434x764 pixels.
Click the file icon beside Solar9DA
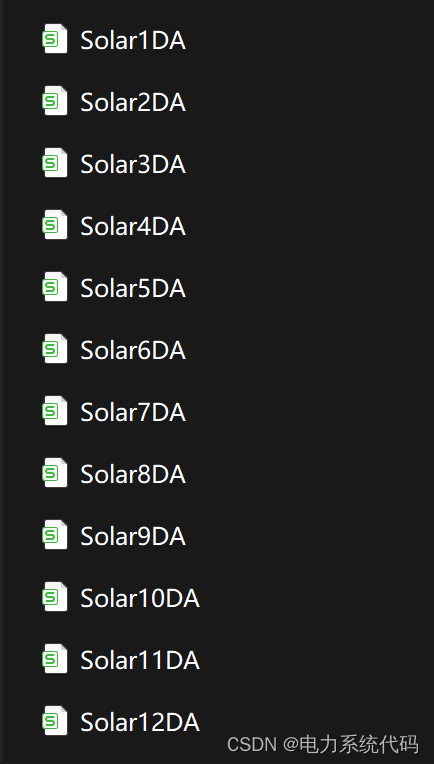[x=55, y=535]
